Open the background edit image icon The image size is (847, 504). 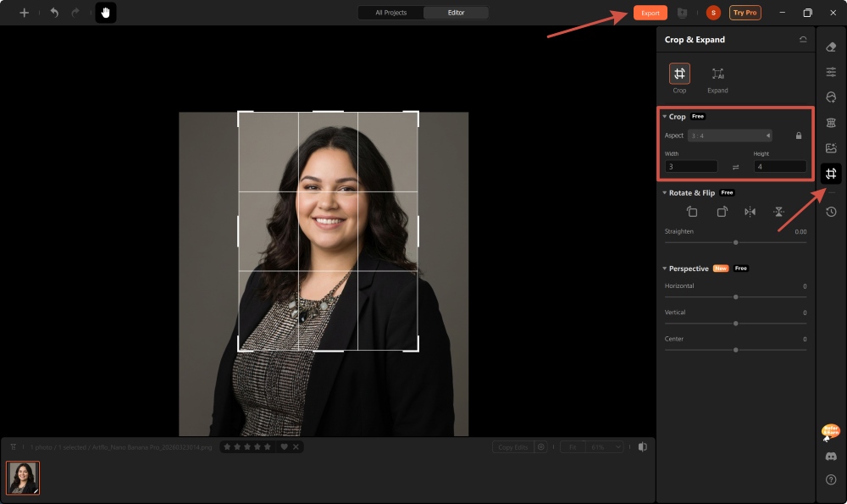831,147
